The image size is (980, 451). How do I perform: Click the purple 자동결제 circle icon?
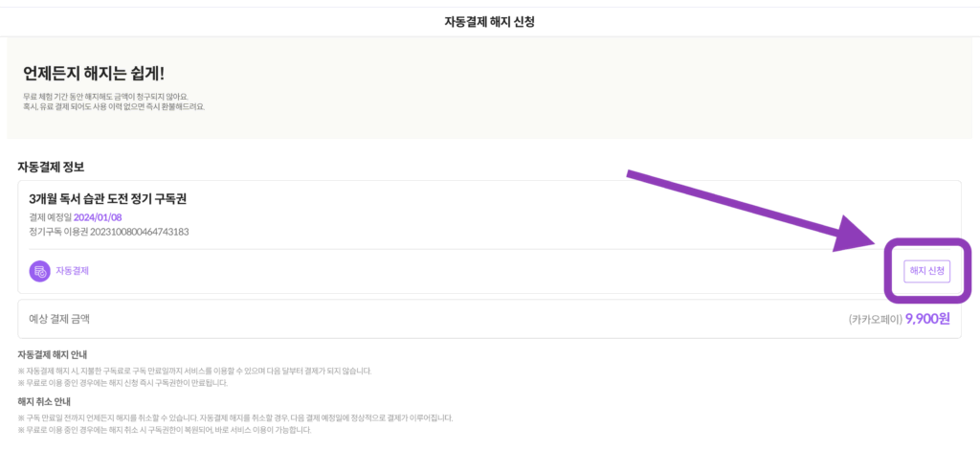click(x=39, y=271)
